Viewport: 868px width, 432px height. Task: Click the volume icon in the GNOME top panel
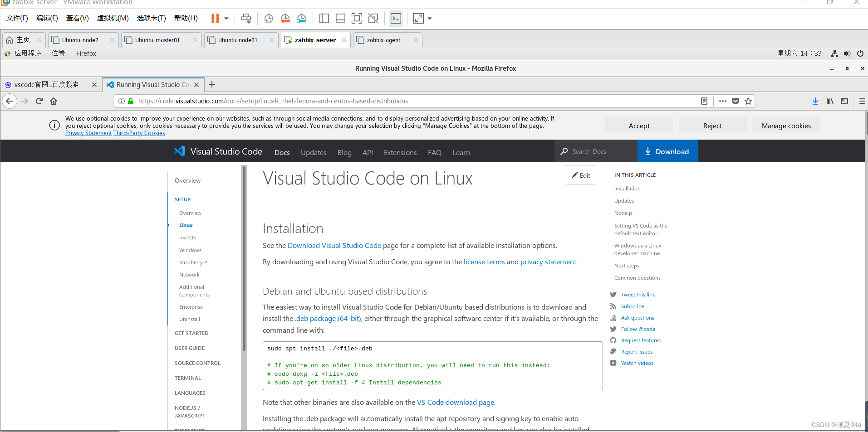click(x=847, y=53)
